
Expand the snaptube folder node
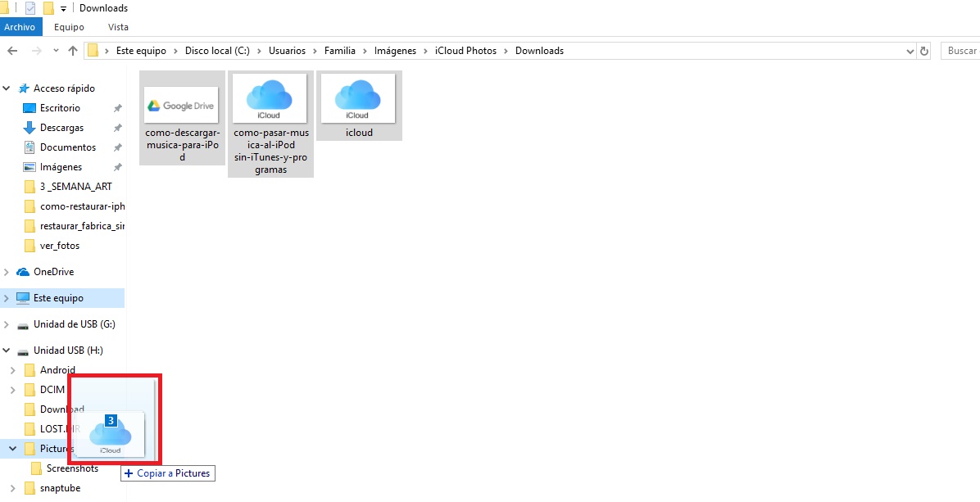(x=13, y=488)
